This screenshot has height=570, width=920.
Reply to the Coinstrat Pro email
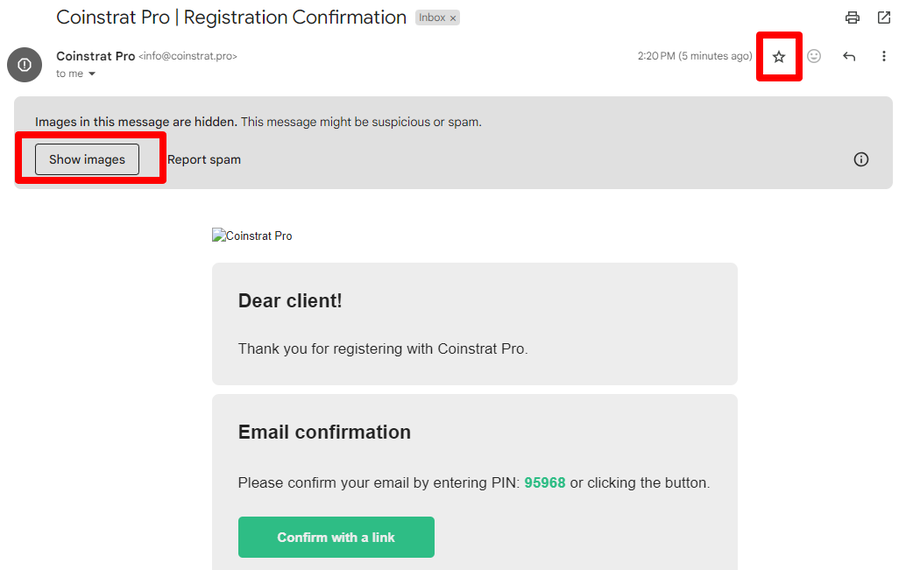click(849, 57)
